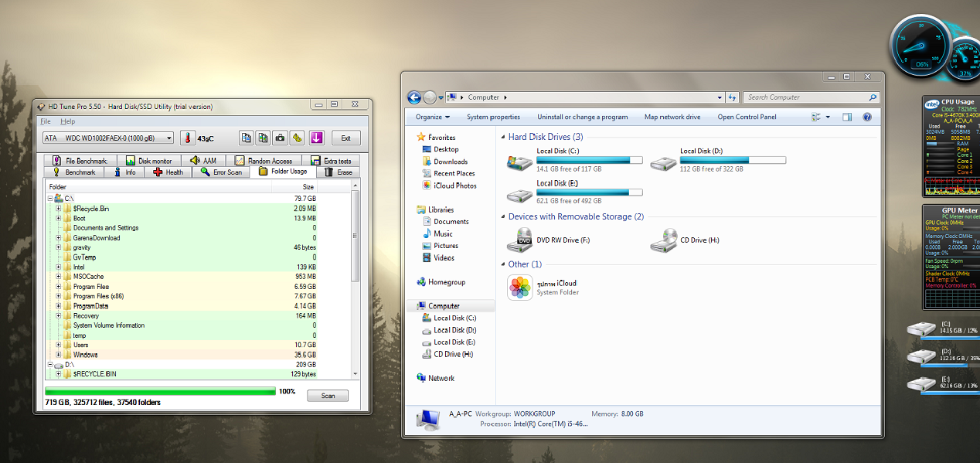Open the yellow options wrench icon

298,138
